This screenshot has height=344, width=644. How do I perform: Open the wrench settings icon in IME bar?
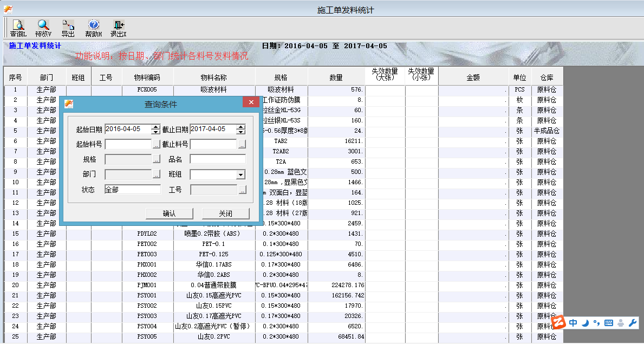click(633, 323)
